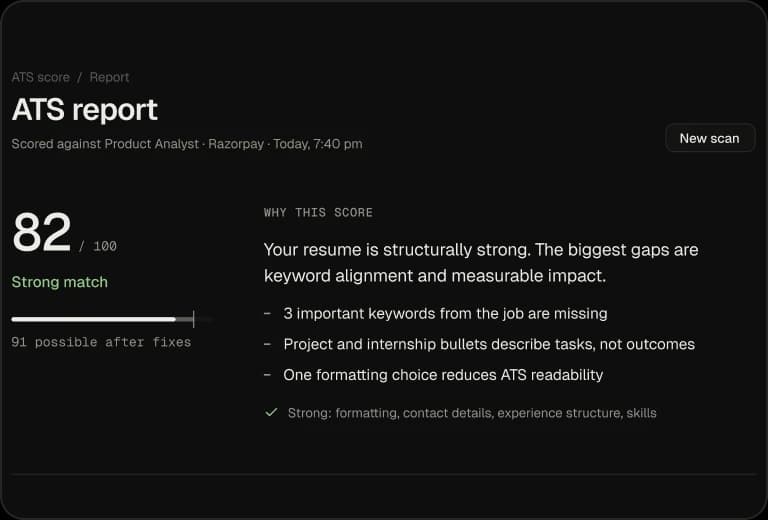768x520 pixels.
Task: Click 'One formatting choice reduces ATS readability'
Action: tap(443, 375)
